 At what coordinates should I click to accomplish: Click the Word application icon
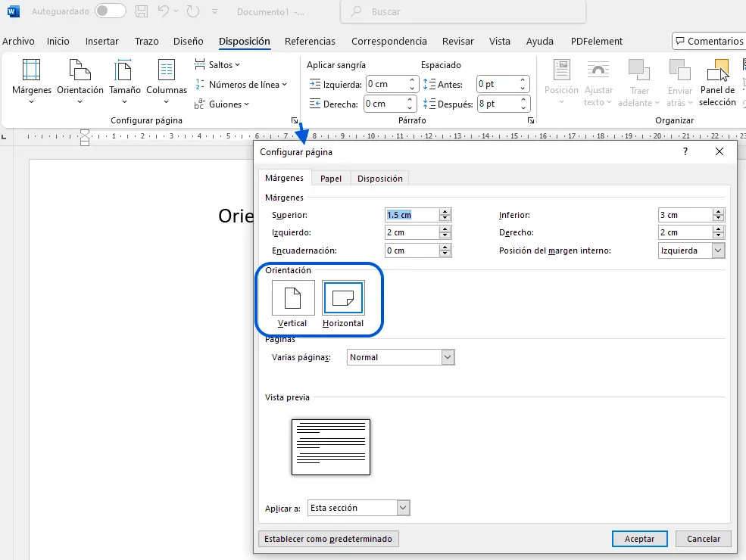pyautogui.click(x=14, y=11)
